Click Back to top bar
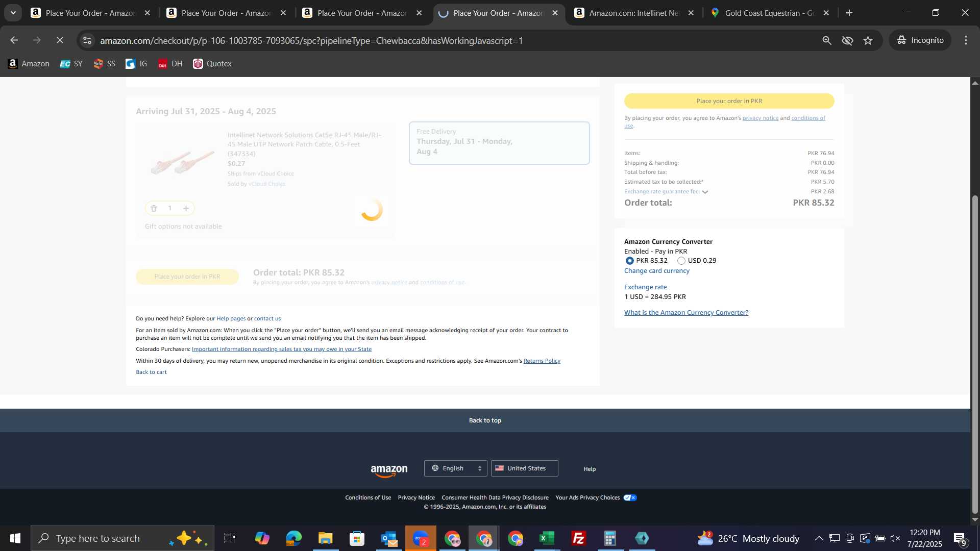980x551 pixels. coord(485,420)
